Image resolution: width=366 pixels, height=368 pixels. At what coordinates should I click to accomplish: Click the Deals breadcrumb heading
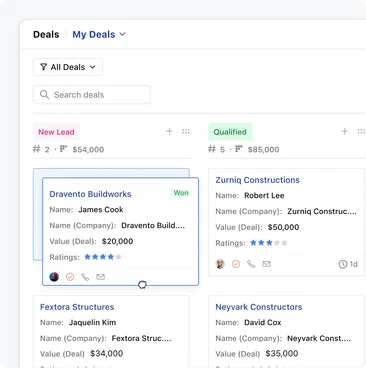46,34
